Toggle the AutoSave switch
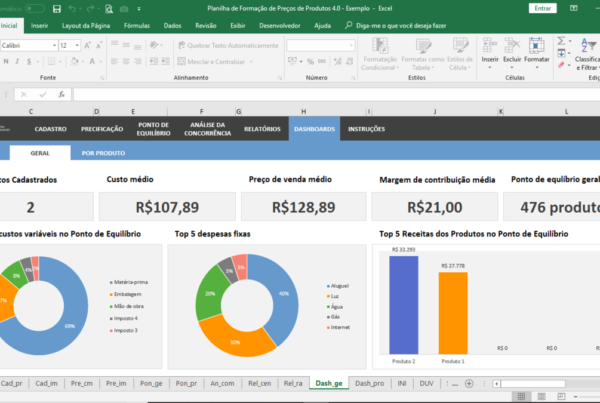The width and height of the screenshot is (600, 403). 34,8
